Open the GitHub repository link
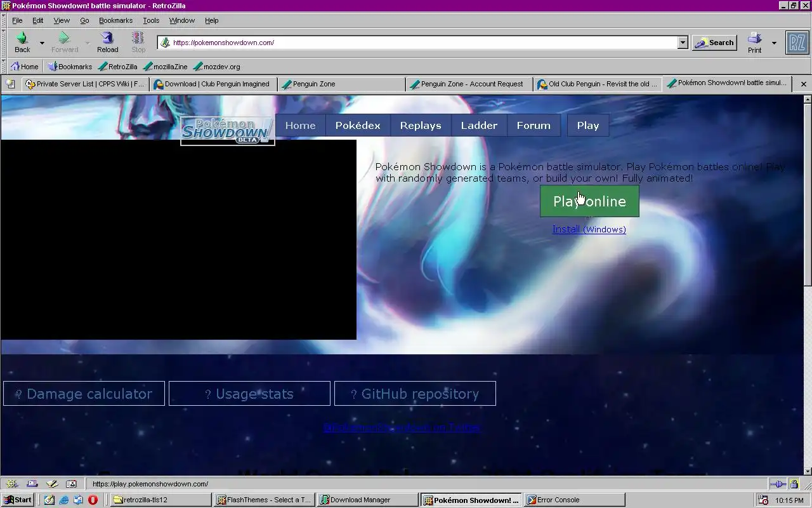812x508 pixels. coord(415,394)
